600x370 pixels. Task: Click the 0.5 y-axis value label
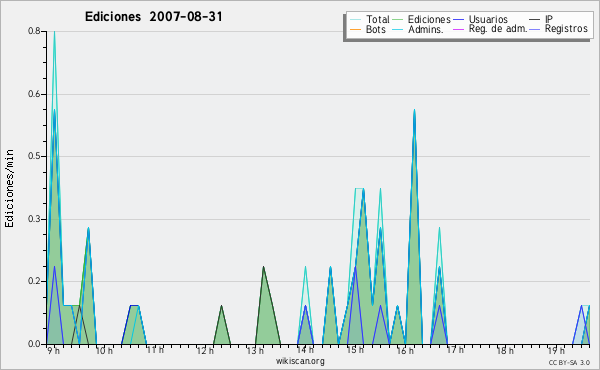click(34, 156)
